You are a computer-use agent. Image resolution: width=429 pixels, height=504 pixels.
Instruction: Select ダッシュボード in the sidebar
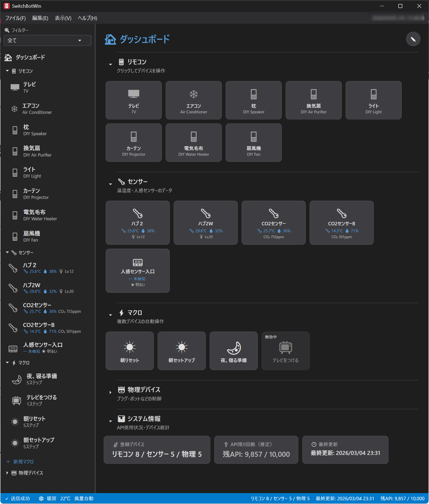coord(30,57)
